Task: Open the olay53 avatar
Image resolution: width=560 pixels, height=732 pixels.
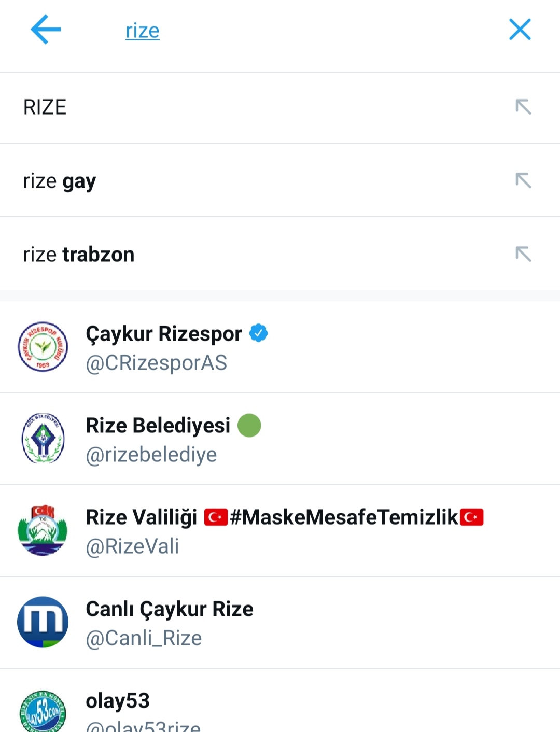Action: point(43,711)
